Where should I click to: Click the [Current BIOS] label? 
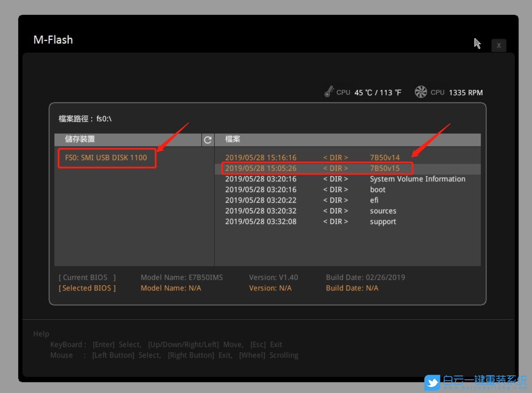87,278
